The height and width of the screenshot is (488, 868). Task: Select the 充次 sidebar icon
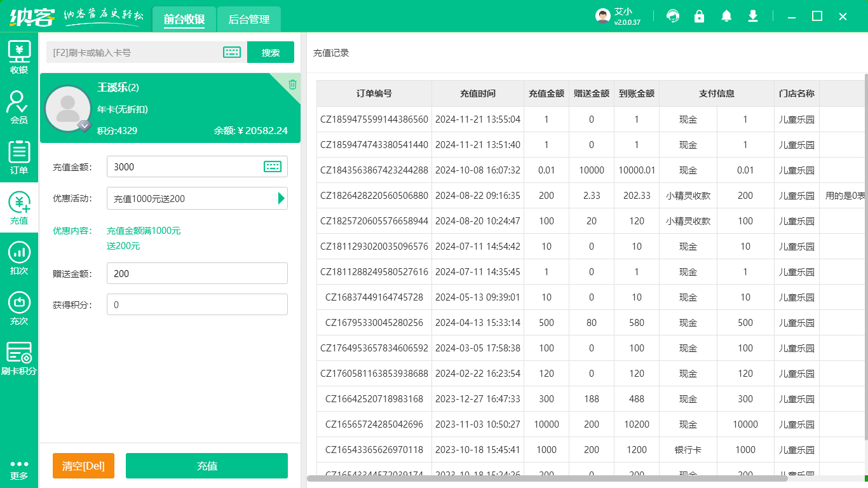[19, 308]
